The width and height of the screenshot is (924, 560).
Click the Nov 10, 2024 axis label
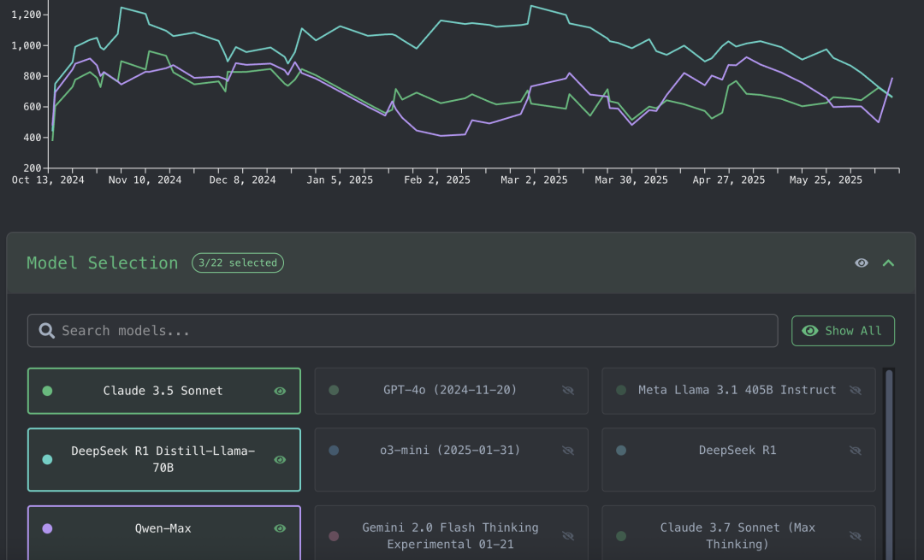point(145,180)
